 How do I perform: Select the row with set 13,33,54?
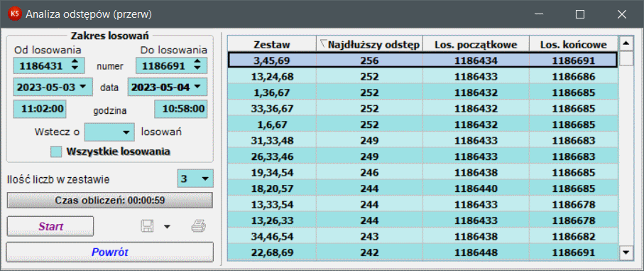pyautogui.click(x=422, y=204)
